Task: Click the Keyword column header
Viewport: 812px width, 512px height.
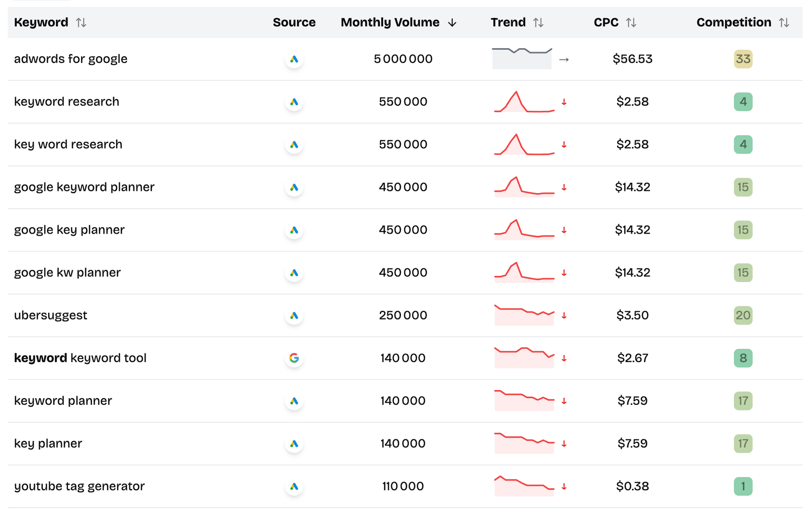Action: tap(41, 22)
